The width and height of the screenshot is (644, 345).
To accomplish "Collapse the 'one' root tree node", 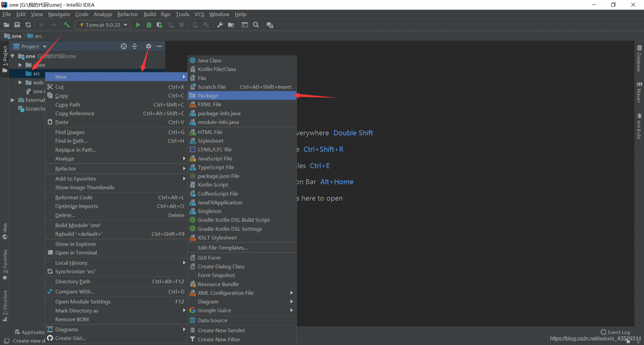I will pos(13,56).
